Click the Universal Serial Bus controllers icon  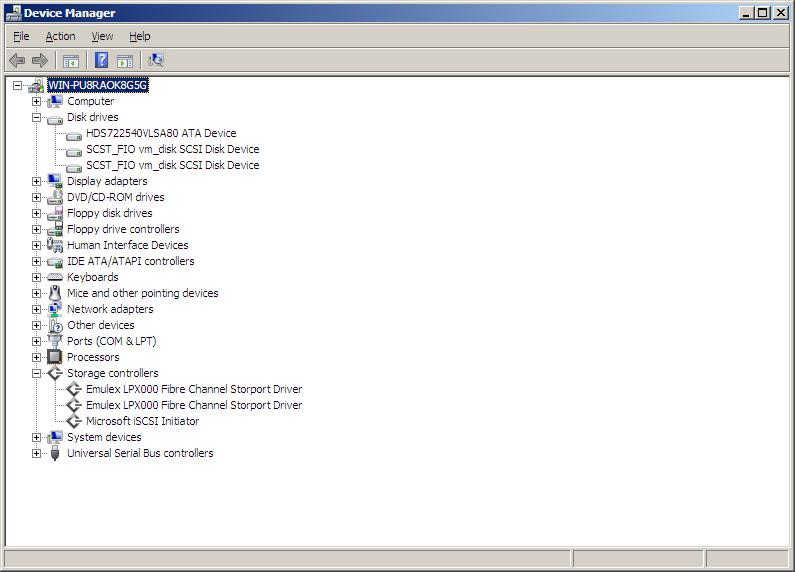(x=55, y=453)
